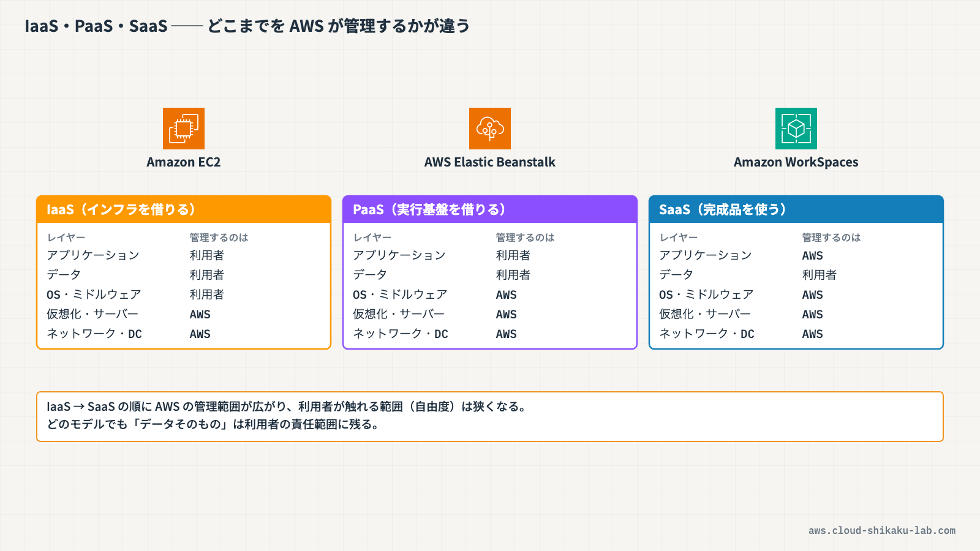The height and width of the screenshot is (551, 980).
Task: Click 利用者 value for データ in PaaS
Action: point(513,275)
